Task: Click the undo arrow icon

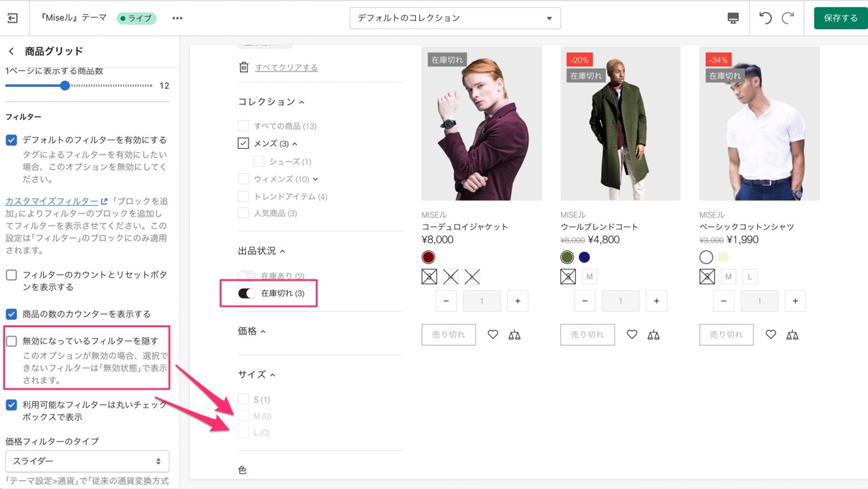Action: 766,18
